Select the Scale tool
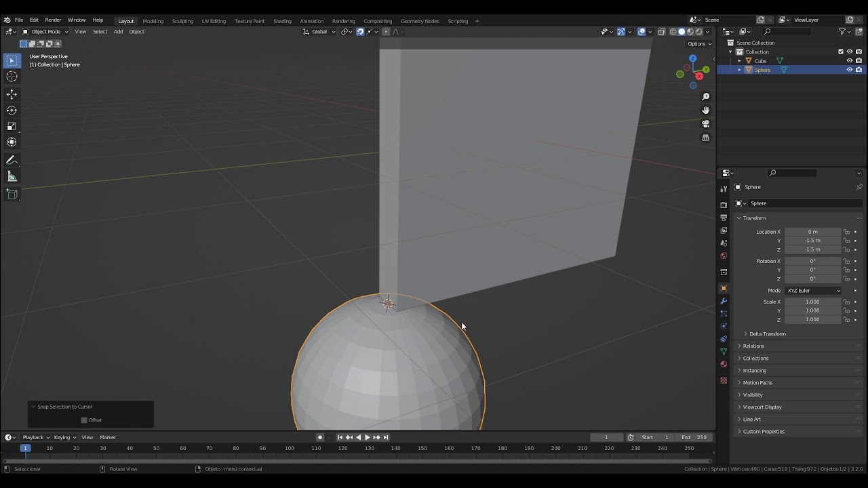 point(12,126)
